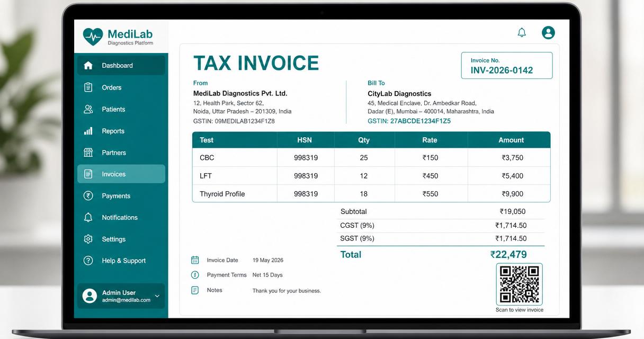Click the CGST (9%) label

357,225
